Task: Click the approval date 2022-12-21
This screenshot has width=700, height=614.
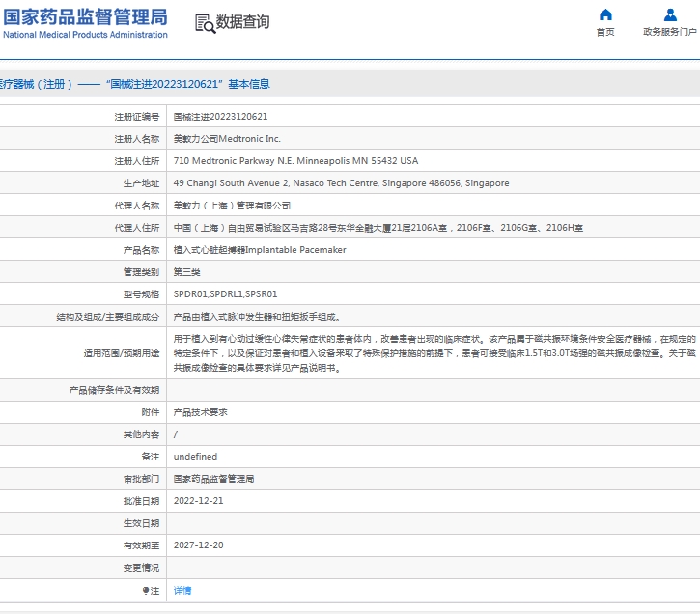Action: pyautogui.click(x=198, y=501)
